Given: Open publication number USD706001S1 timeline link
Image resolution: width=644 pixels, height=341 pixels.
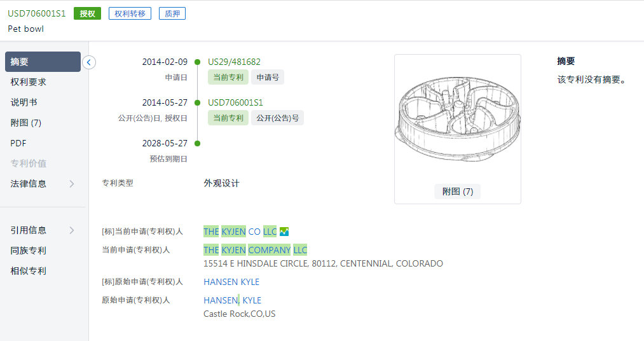Looking at the screenshot, I should (235, 102).
